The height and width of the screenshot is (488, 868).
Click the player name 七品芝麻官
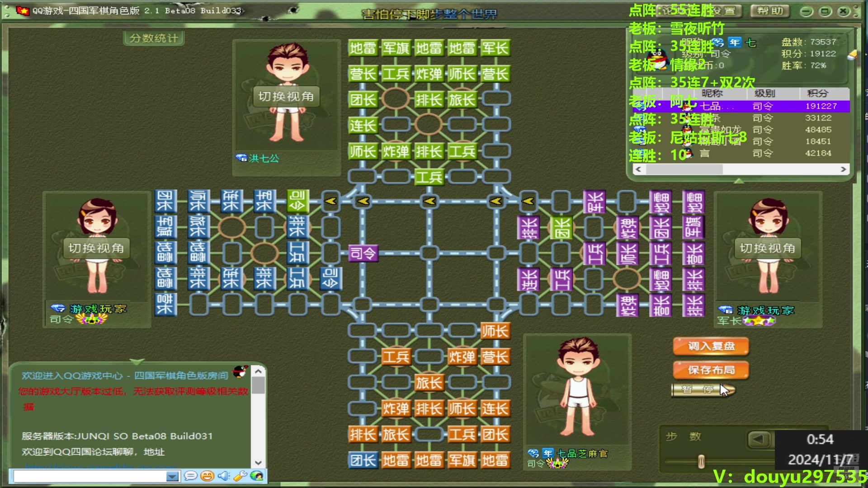click(582, 453)
